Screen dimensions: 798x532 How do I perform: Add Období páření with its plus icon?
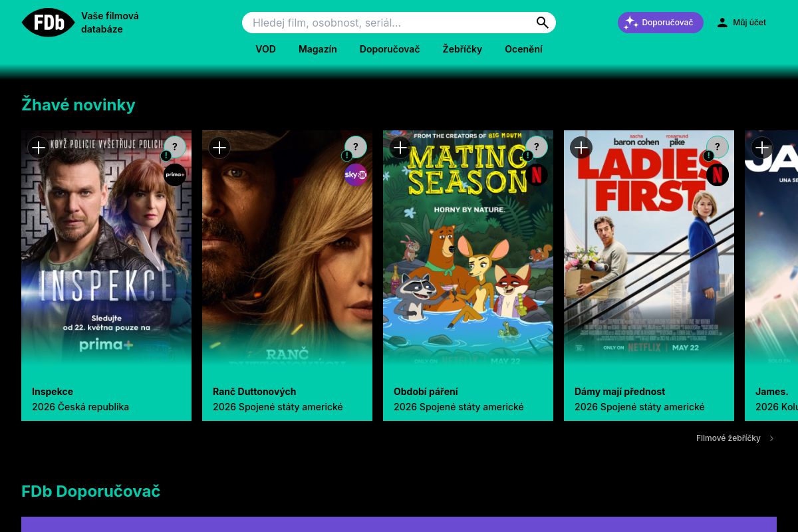pyautogui.click(x=400, y=148)
